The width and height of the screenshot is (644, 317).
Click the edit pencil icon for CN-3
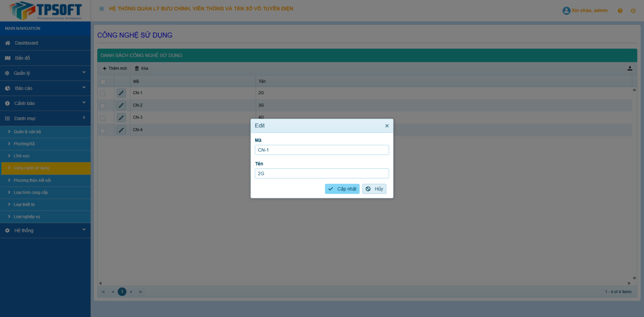click(x=121, y=118)
